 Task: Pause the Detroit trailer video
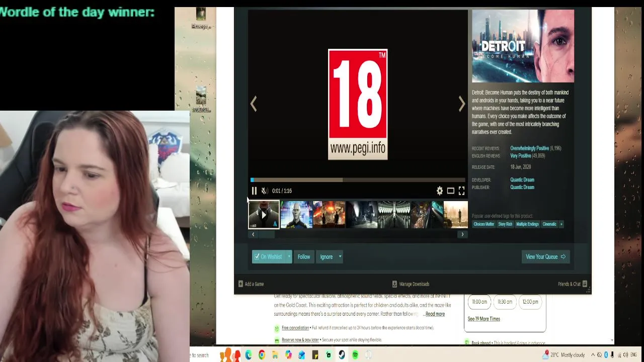tap(254, 191)
